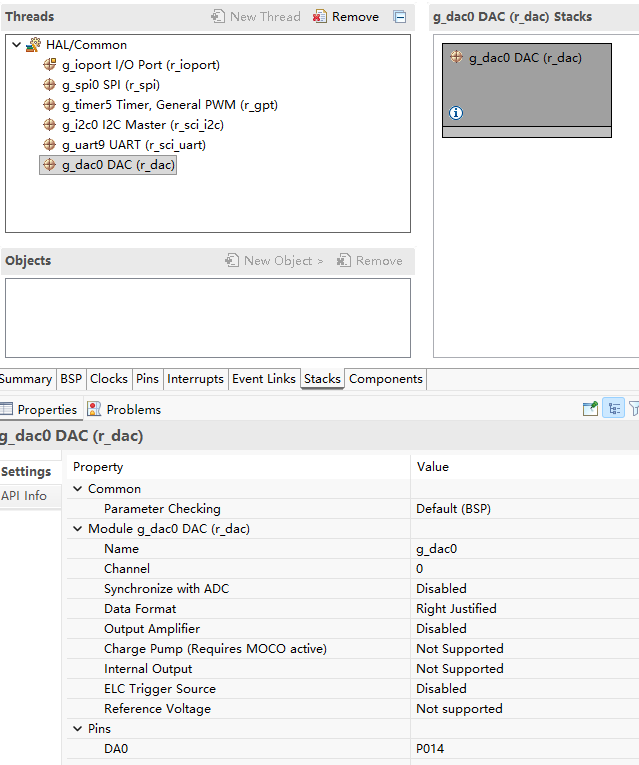
Task: Select the Settings side tab
Action: point(26,472)
